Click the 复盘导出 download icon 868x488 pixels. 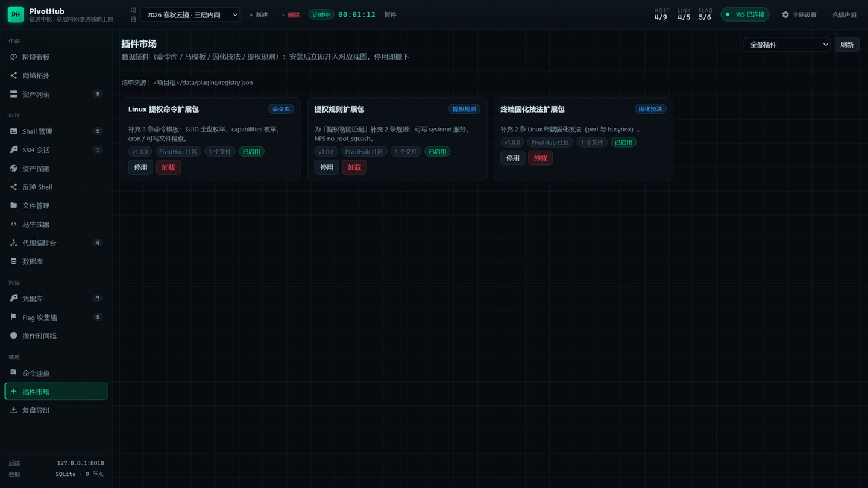[14, 410]
